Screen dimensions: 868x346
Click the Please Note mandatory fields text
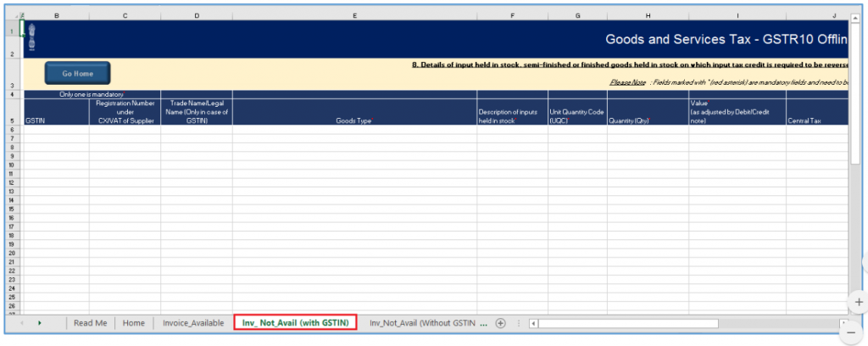pyautogui.click(x=728, y=82)
